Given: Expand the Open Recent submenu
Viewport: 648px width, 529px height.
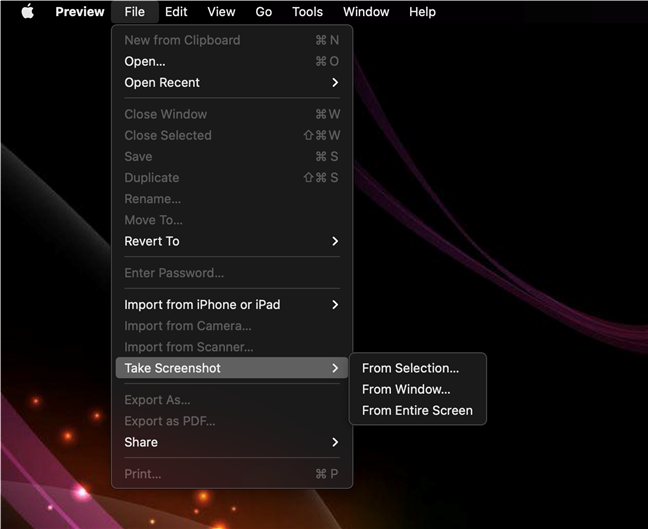Looking at the screenshot, I should (x=232, y=83).
